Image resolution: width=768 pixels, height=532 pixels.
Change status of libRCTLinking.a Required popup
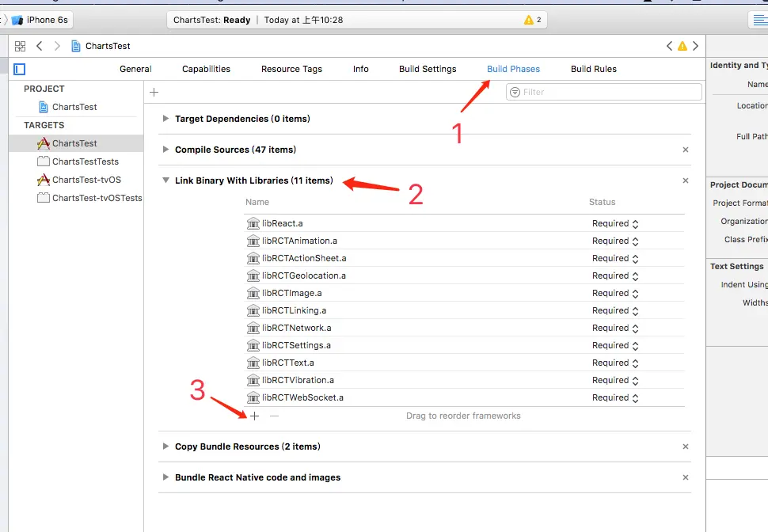point(615,310)
